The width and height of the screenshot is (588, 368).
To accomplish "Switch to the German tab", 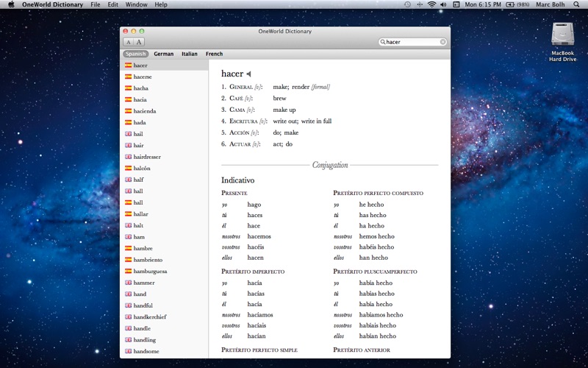I will (x=163, y=54).
